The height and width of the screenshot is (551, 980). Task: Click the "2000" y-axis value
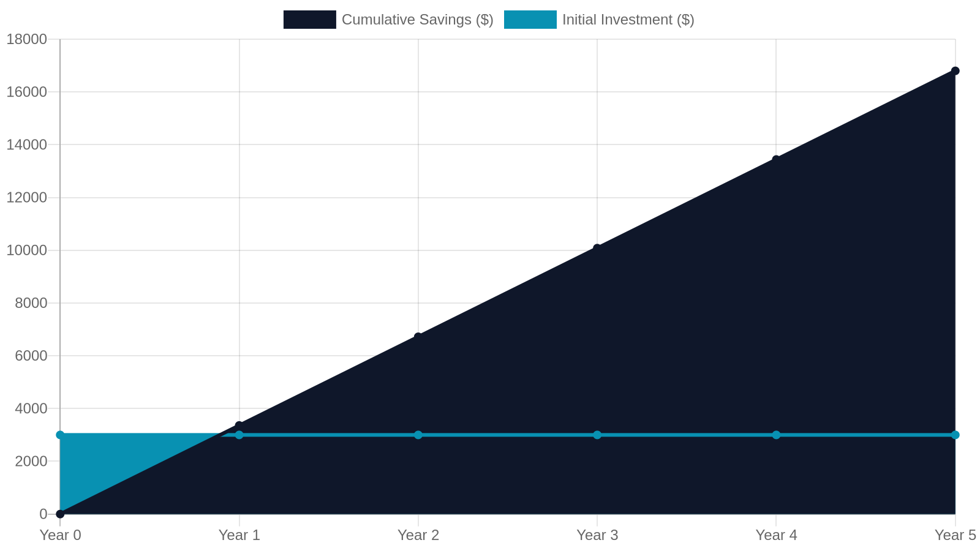[31, 461]
